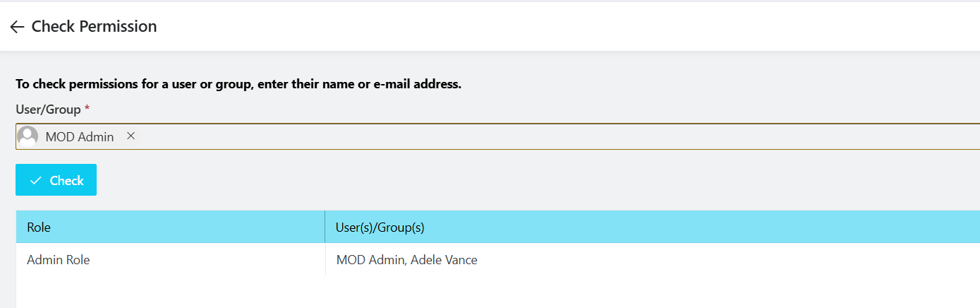Click the checkmark icon on the Check button
Screen dimensions: 980x308
point(35,181)
